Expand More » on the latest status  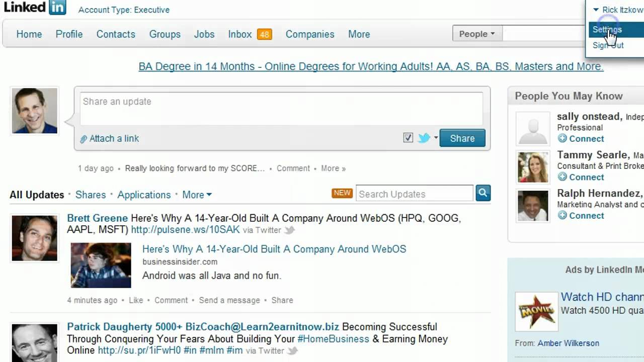pos(333,168)
